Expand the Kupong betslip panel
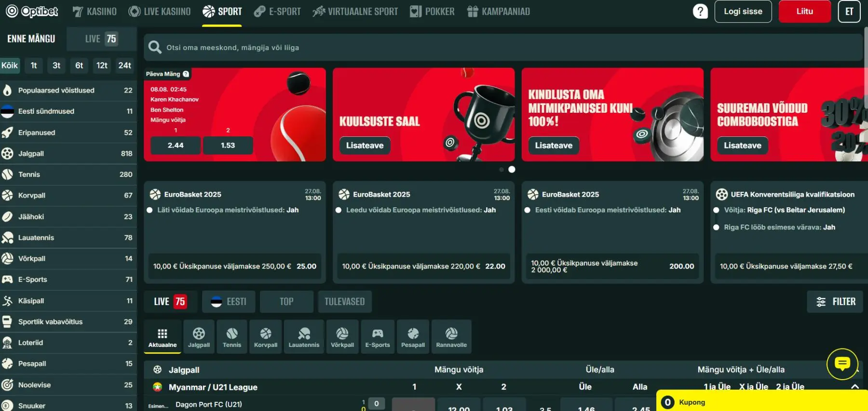Viewport: 868px width, 411px height. click(762, 401)
